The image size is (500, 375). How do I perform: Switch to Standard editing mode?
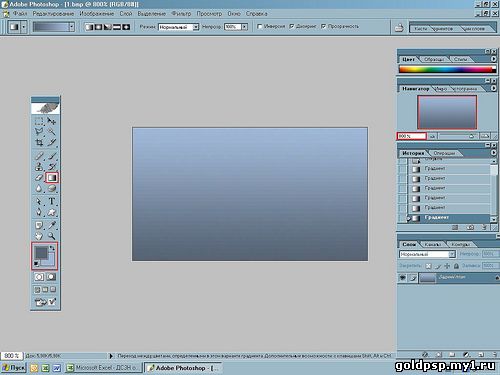tap(39, 277)
